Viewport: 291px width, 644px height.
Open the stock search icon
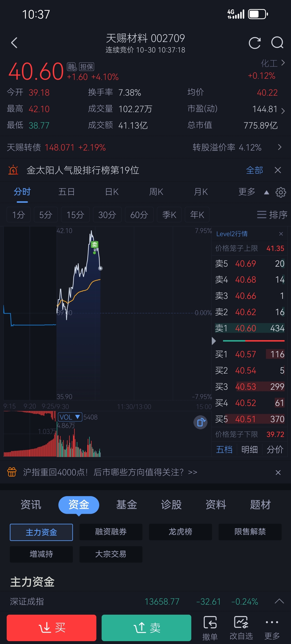[277, 43]
